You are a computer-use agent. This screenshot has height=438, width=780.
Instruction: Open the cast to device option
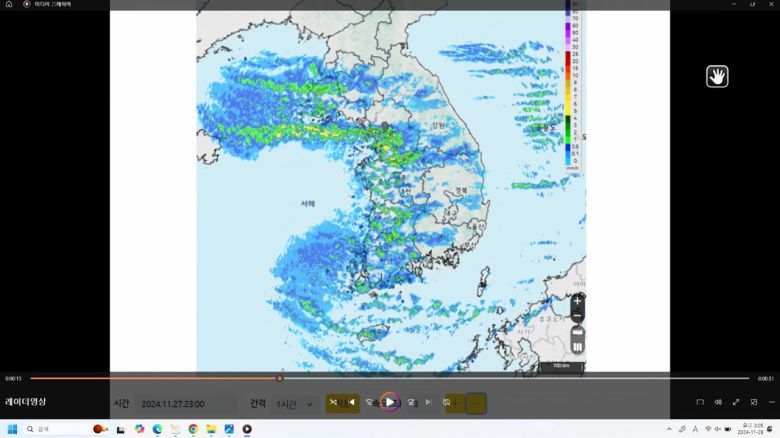[x=700, y=402]
